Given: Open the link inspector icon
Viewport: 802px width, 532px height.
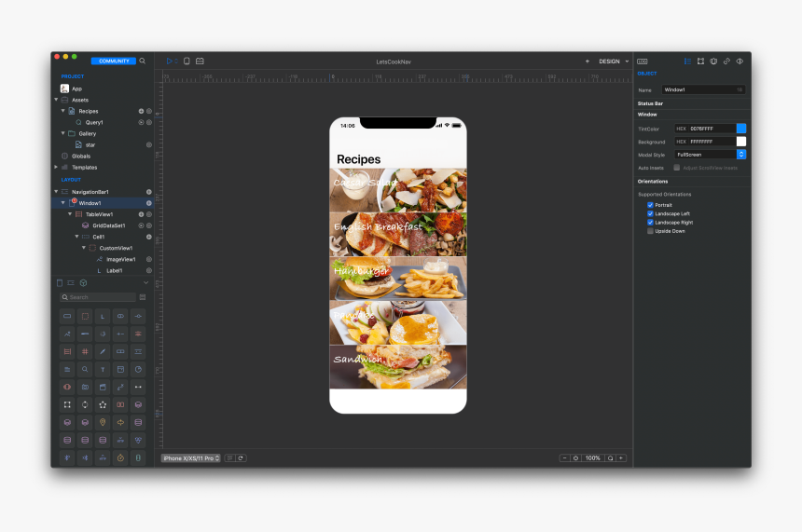Looking at the screenshot, I should [x=726, y=61].
